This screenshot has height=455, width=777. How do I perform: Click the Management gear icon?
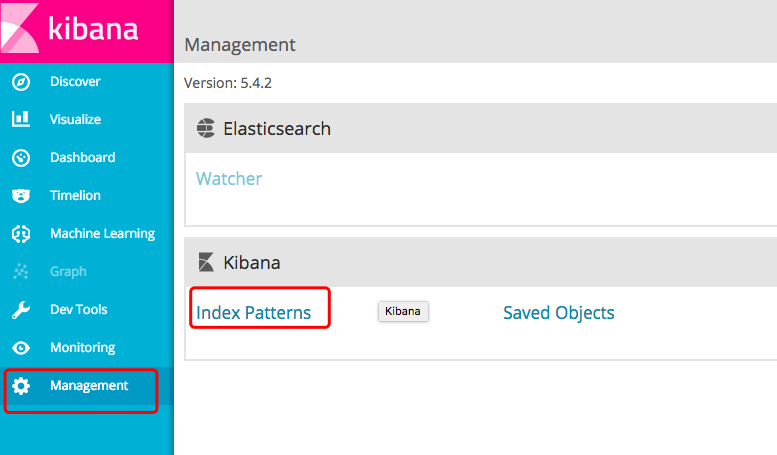[21, 386]
